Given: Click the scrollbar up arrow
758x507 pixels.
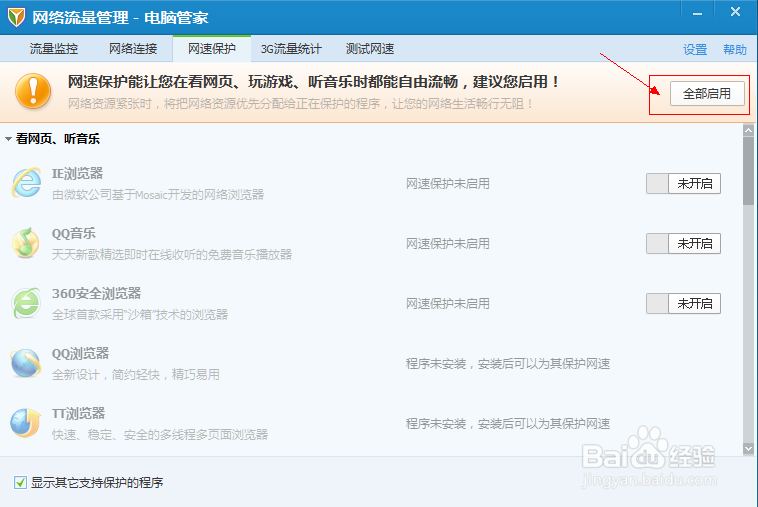Looking at the screenshot, I should (x=748, y=130).
